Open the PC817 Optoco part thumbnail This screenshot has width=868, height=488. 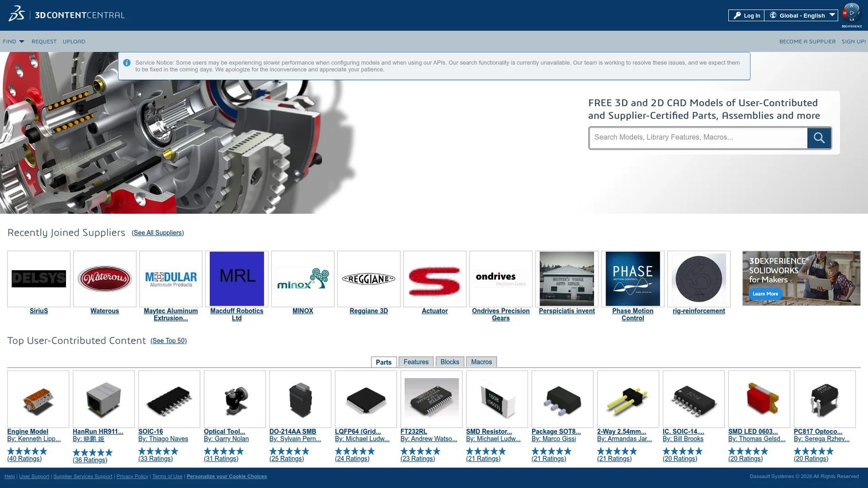[x=825, y=399]
